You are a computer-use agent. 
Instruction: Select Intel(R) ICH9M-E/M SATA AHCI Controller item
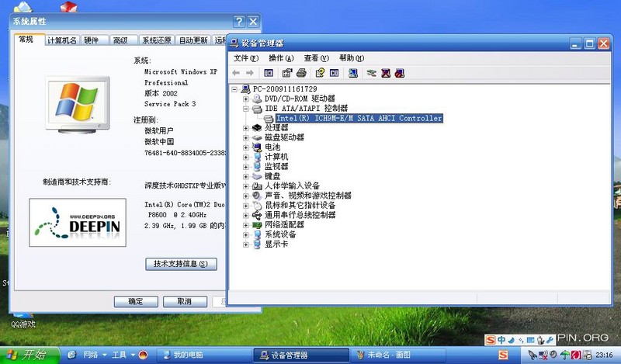pyautogui.click(x=359, y=118)
